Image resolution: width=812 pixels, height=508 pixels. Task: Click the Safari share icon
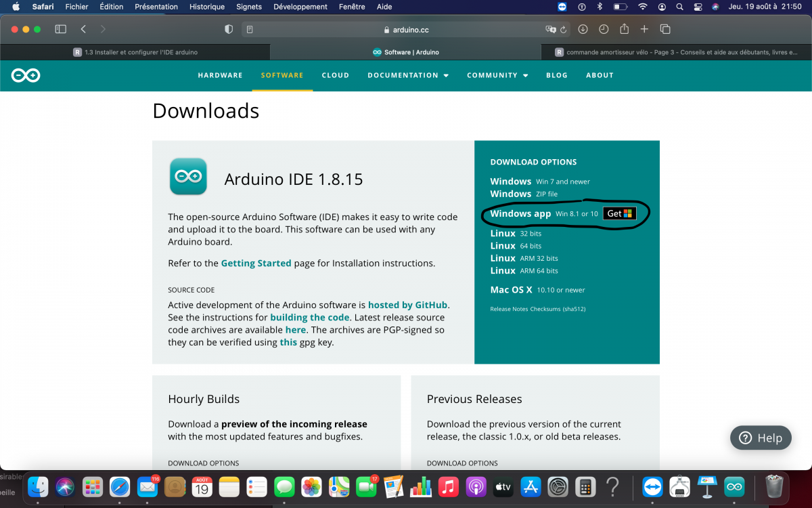click(625, 28)
